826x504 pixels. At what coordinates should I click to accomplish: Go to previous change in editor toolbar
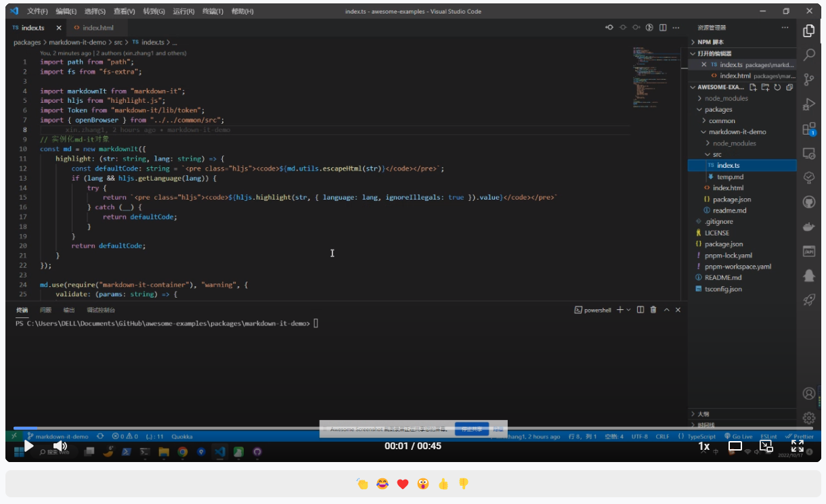609,28
